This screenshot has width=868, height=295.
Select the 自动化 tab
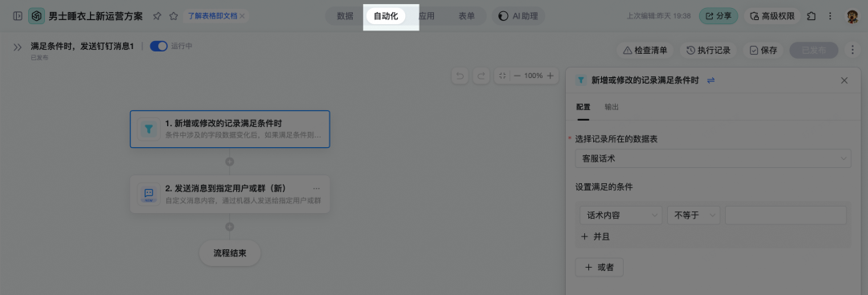pos(386,16)
